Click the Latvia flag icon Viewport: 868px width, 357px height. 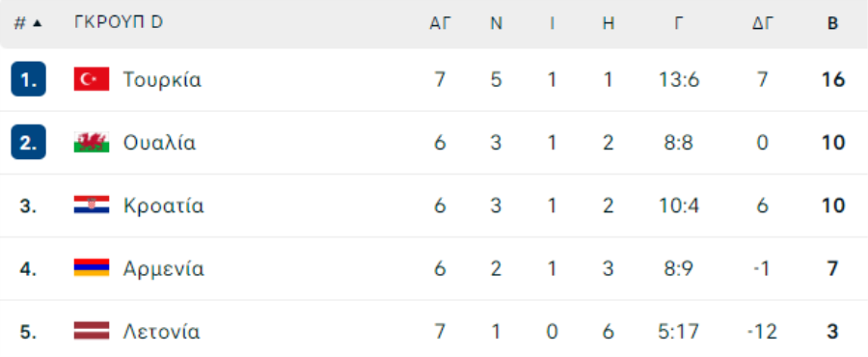point(92,331)
